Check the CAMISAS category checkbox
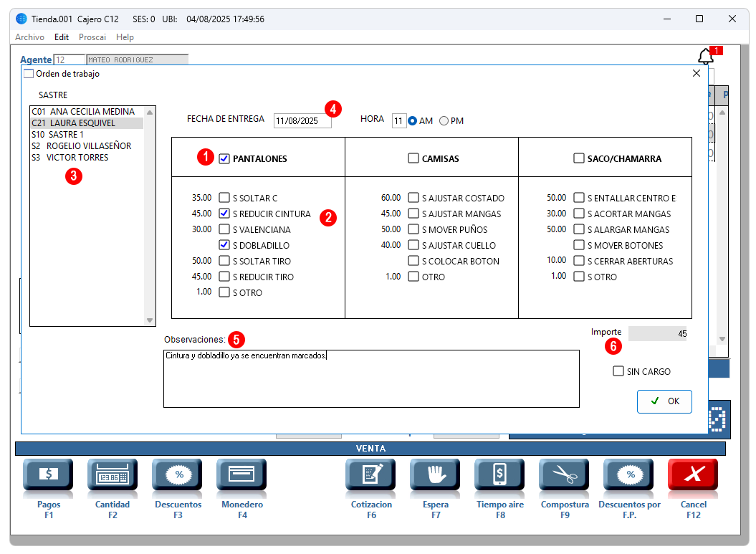The image size is (756, 554). pyautogui.click(x=413, y=158)
